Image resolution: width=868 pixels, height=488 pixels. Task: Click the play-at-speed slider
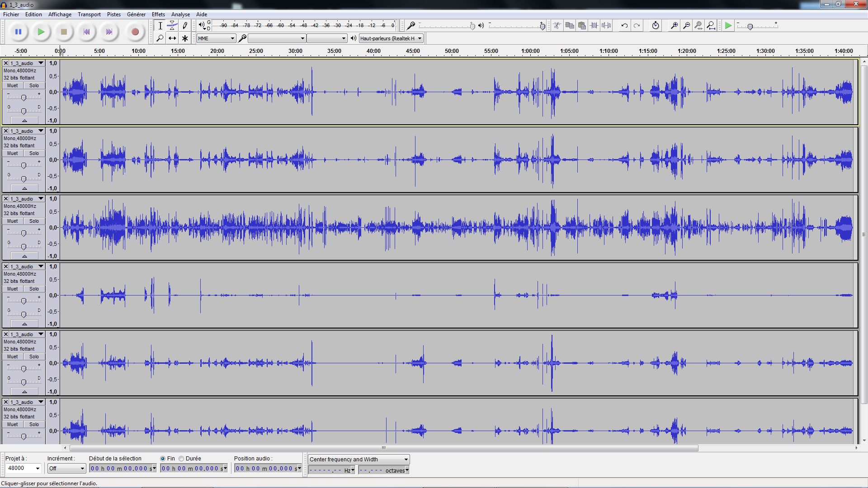click(x=757, y=26)
